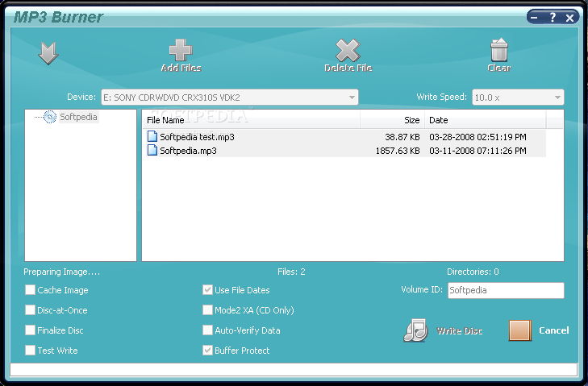Uncheck the Buffer Protect checkbox
This screenshot has width=588, height=386.
pos(207,351)
